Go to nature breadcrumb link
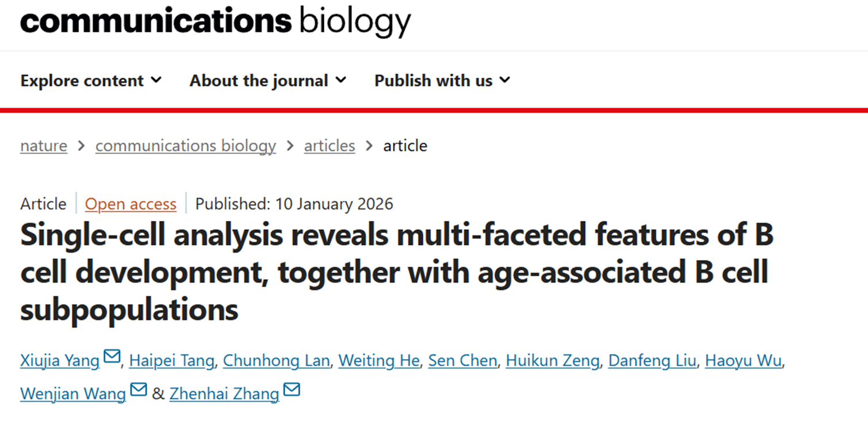 [x=44, y=146]
